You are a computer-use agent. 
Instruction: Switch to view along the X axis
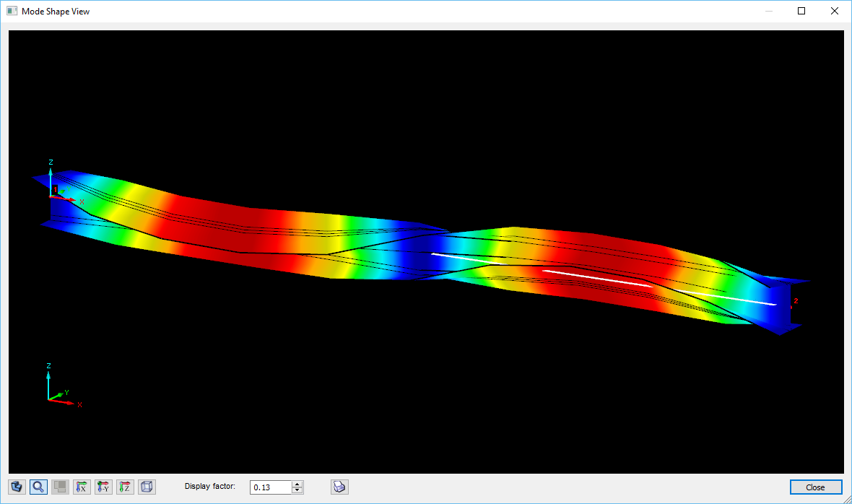tap(82, 486)
